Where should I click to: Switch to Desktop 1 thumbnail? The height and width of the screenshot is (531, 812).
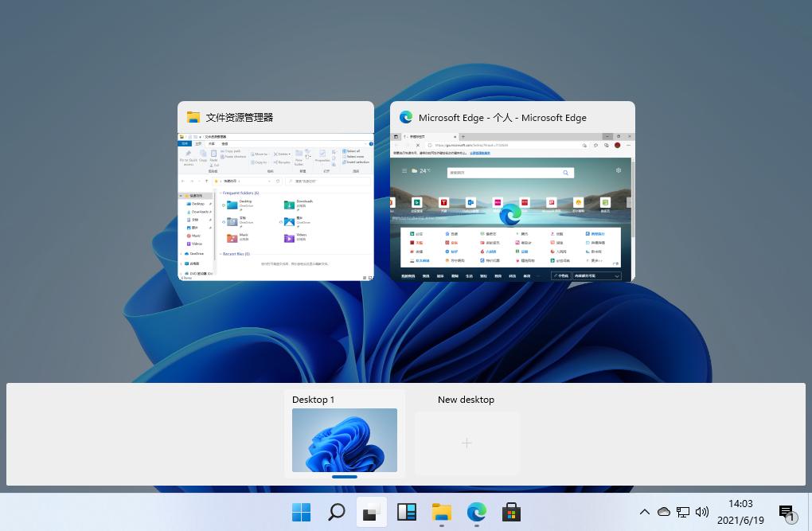345,439
